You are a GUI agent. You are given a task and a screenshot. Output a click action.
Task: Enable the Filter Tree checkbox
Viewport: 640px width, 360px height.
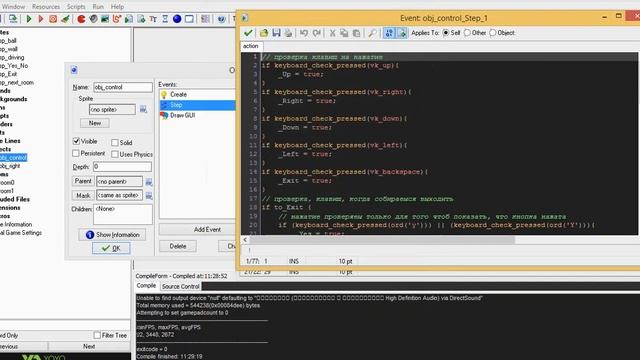click(x=97, y=335)
